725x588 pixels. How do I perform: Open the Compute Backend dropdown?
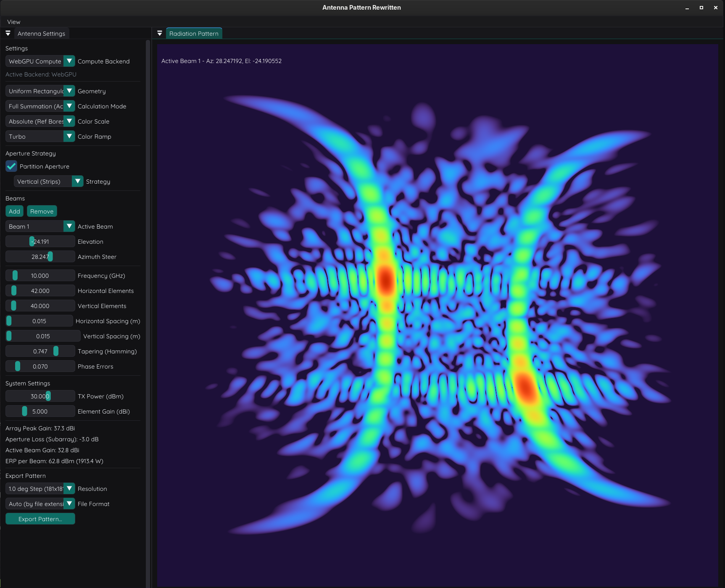(40, 61)
